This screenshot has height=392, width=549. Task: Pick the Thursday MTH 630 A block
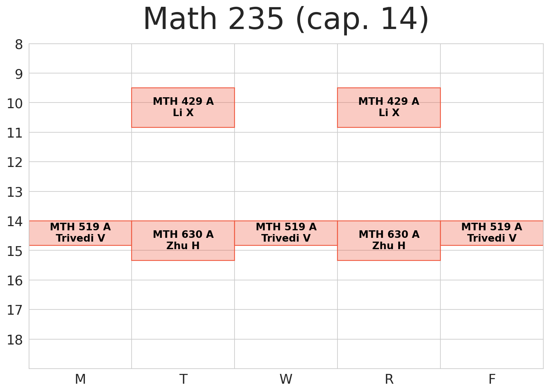389,240
